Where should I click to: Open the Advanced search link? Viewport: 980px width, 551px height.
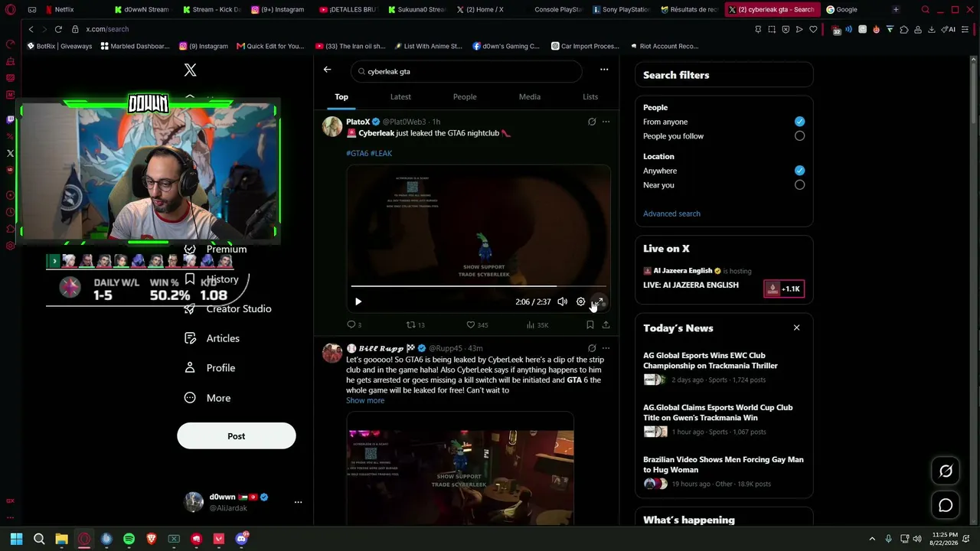[671, 214]
